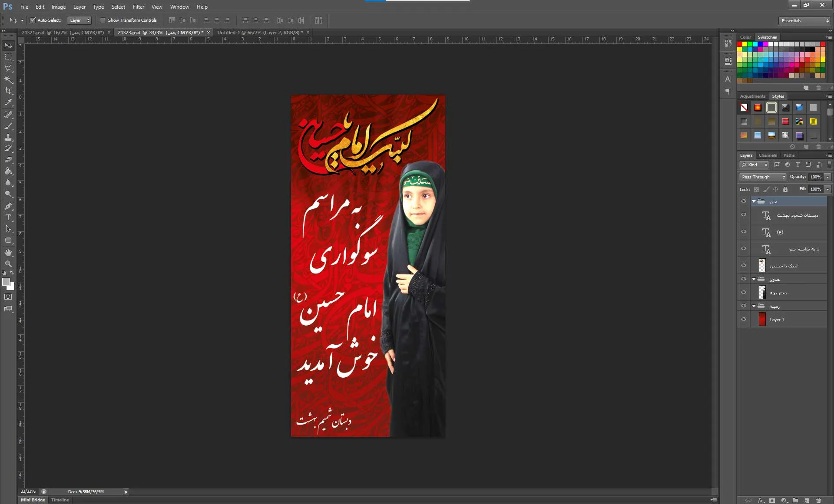Select the Move tool
Viewport: 834px width, 504px height.
tap(8, 46)
